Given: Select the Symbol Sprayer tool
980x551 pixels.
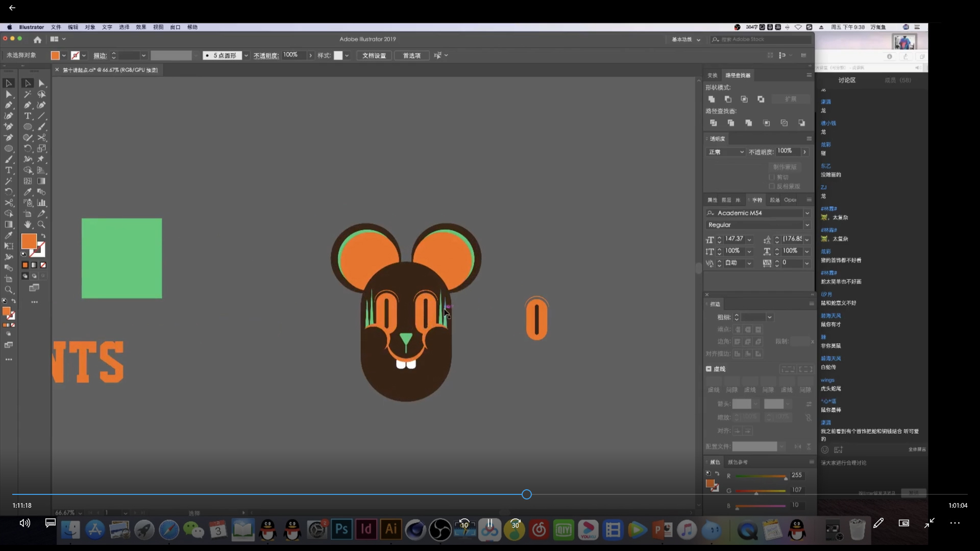Looking at the screenshot, I should pos(28,203).
